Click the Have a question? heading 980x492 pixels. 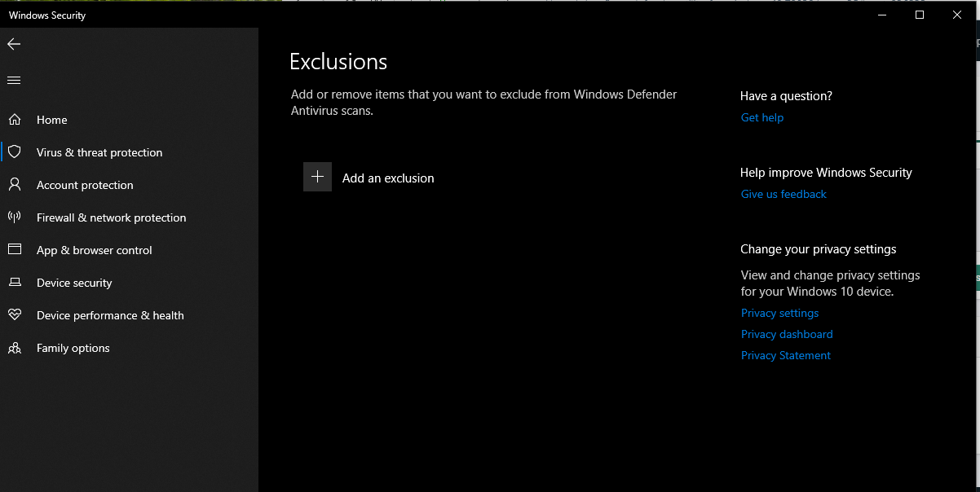(786, 96)
